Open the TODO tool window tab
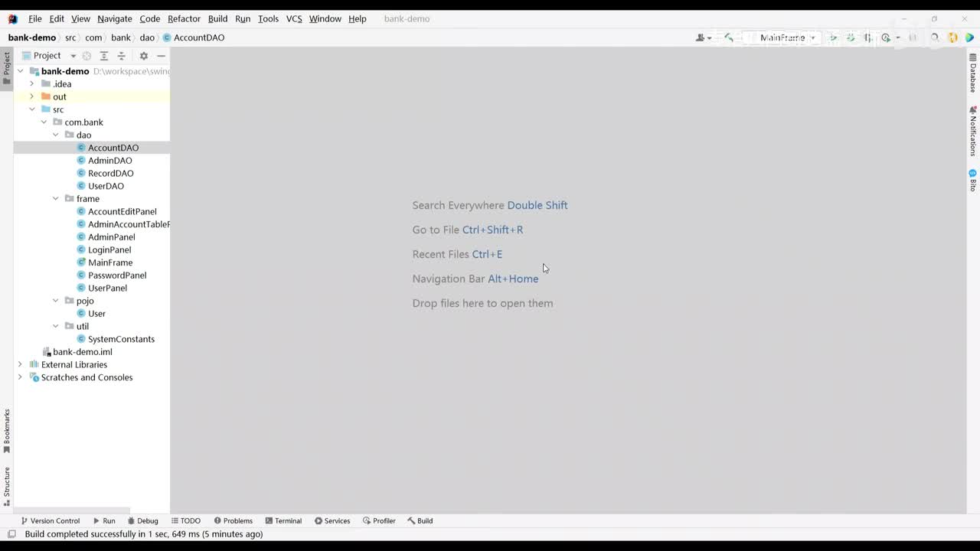980x551 pixels. [x=186, y=520]
